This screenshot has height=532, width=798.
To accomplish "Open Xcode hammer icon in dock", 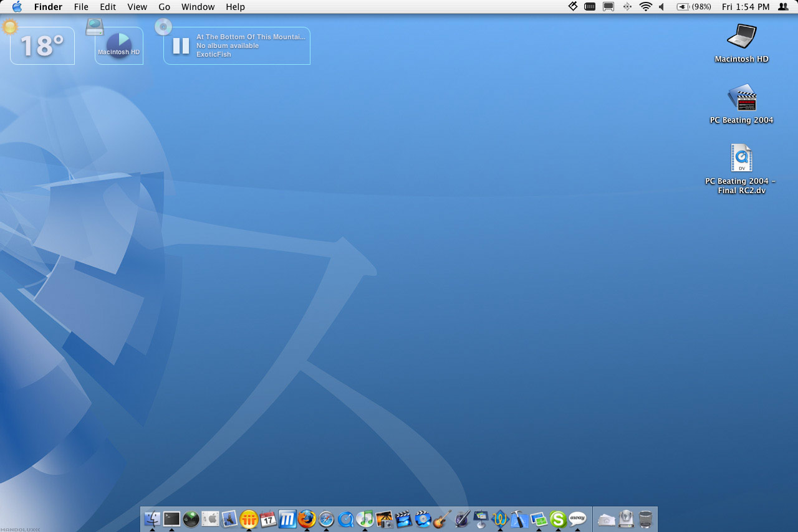I will (519, 518).
